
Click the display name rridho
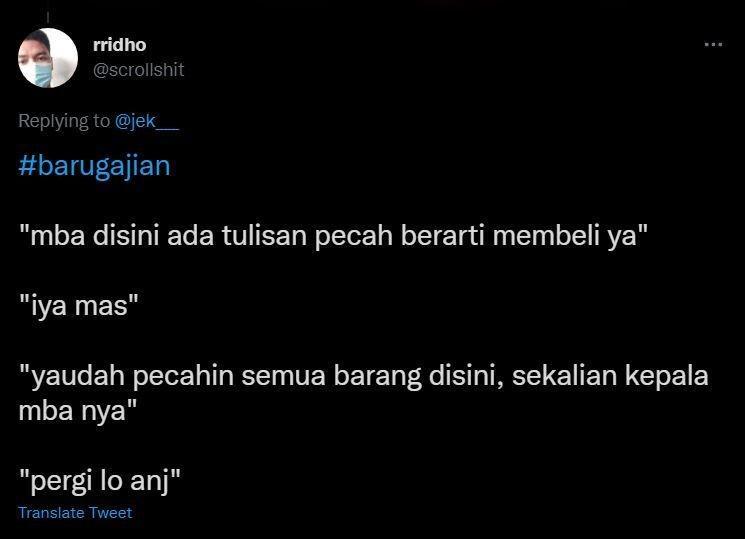tap(119, 45)
